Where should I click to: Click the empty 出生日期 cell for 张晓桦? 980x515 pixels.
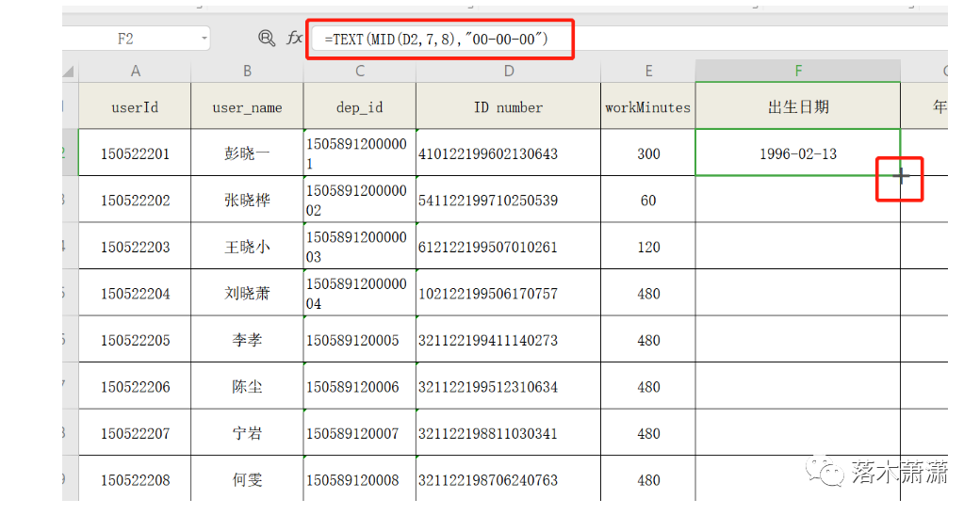tap(798, 200)
